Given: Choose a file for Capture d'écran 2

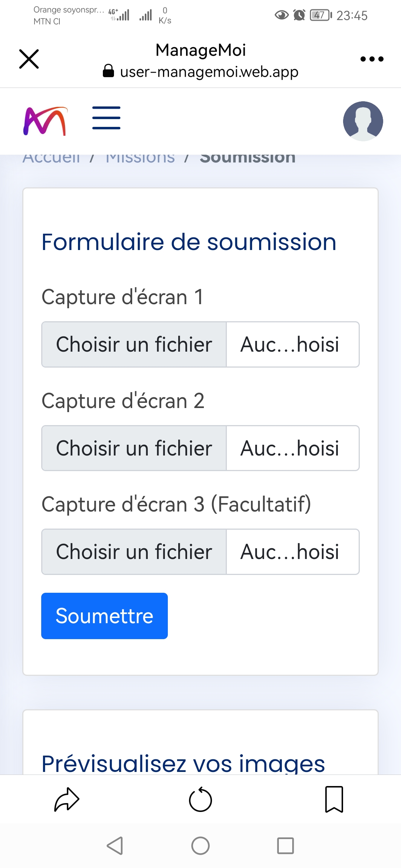Looking at the screenshot, I should click(134, 448).
